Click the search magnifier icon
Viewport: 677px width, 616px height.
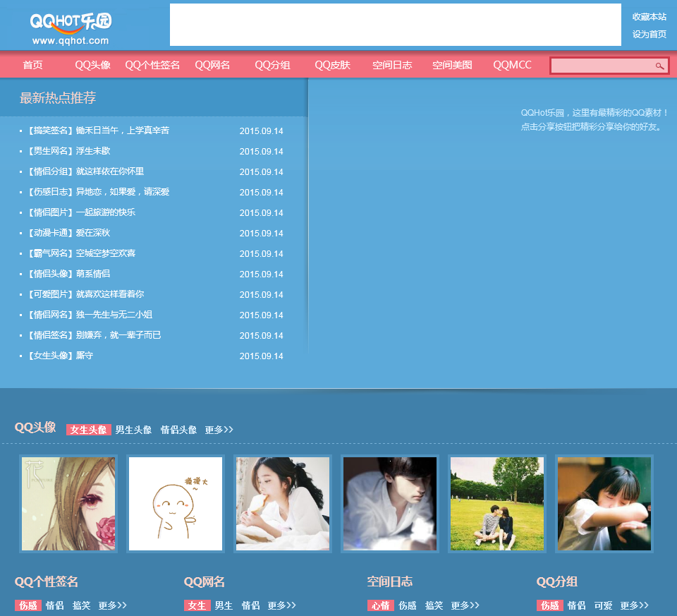(x=659, y=66)
